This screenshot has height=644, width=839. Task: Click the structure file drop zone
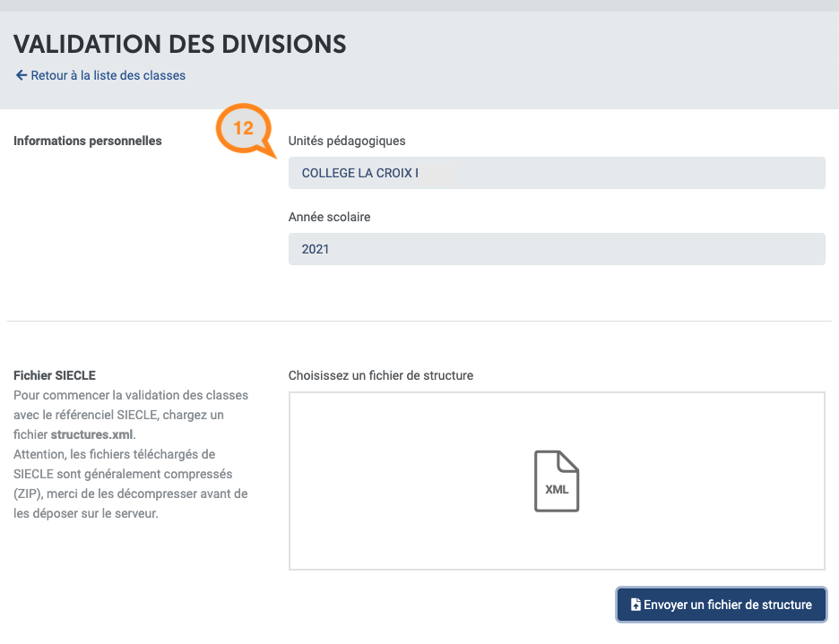(x=557, y=481)
